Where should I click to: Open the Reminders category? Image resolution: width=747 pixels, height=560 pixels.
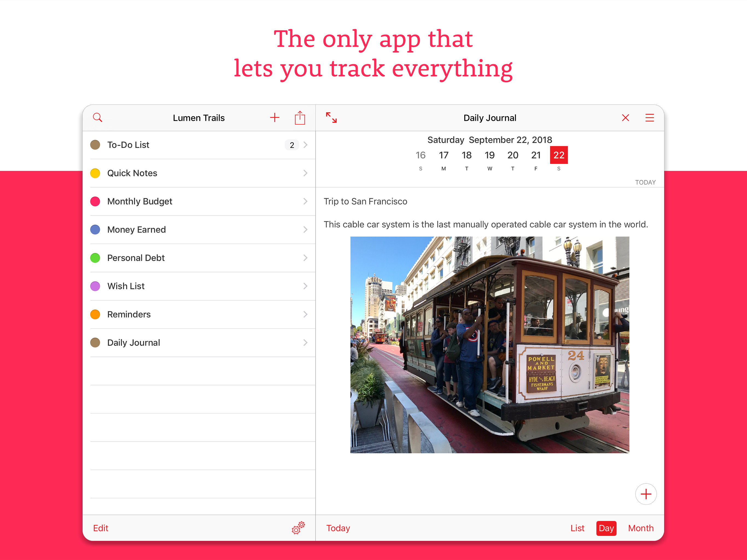tap(199, 314)
